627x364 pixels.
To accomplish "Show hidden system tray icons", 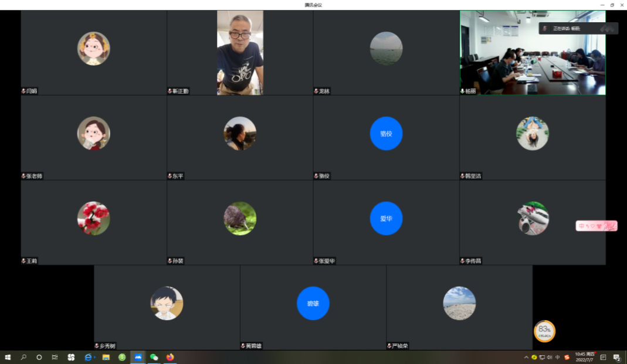I will 526,357.
